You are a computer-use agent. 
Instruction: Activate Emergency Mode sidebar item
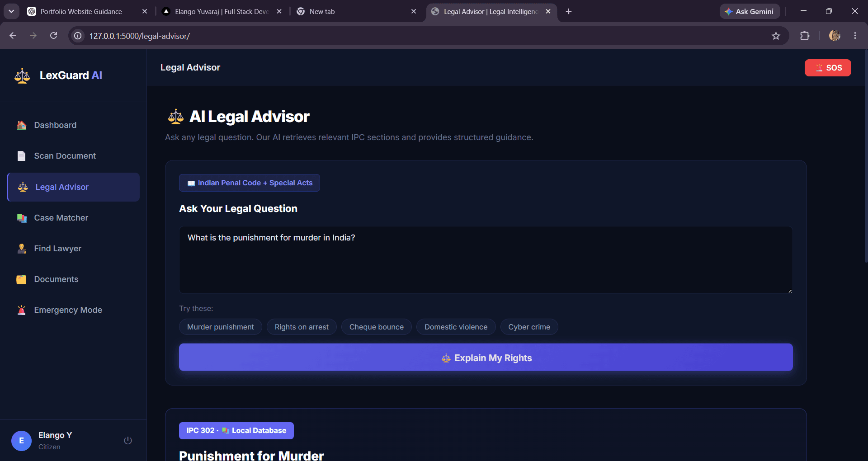pos(73,310)
